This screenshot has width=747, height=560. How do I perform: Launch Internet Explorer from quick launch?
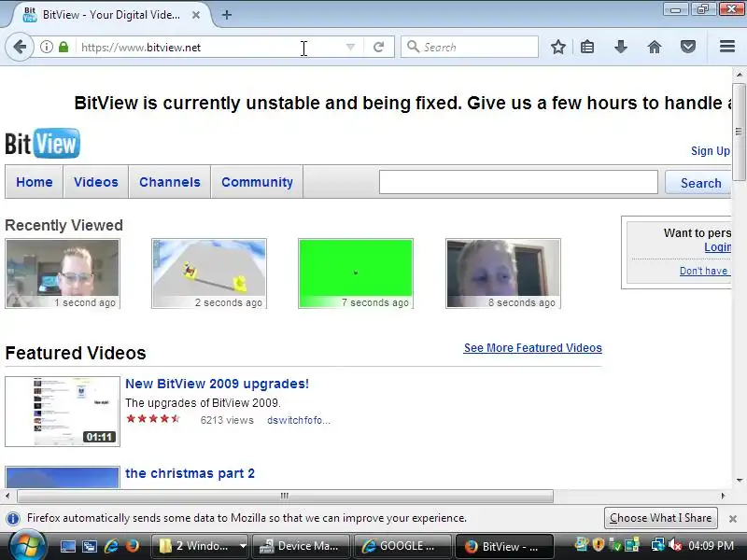click(111, 546)
